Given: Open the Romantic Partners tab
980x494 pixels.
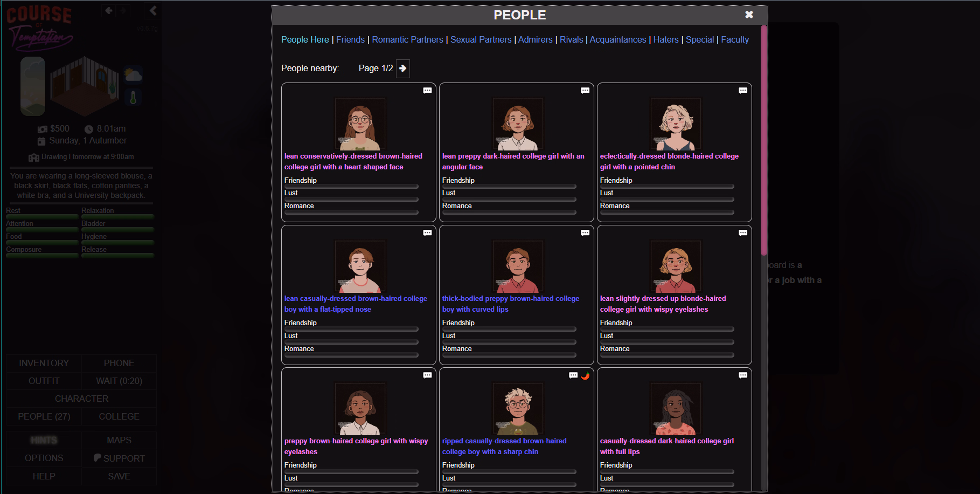Looking at the screenshot, I should coord(407,40).
